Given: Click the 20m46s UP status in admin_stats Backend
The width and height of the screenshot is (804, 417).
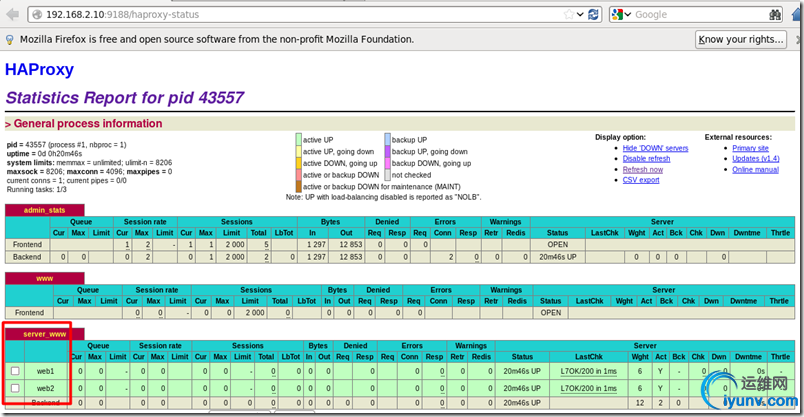Looking at the screenshot, I should pyautogui.click(x=557, y=256).
